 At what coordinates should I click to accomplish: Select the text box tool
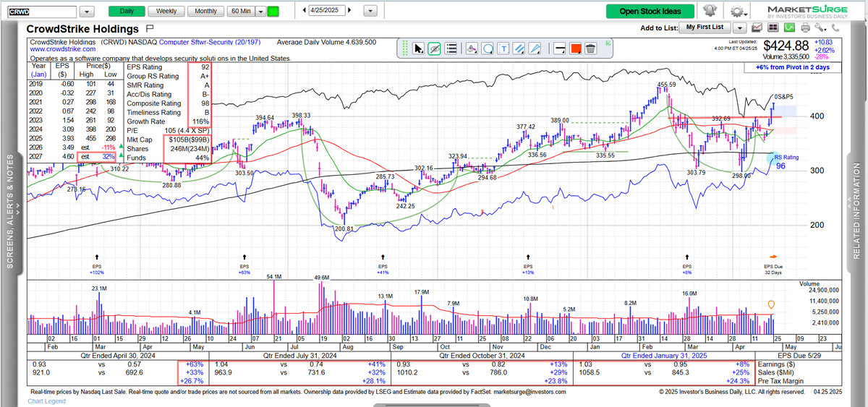(503, 48)
